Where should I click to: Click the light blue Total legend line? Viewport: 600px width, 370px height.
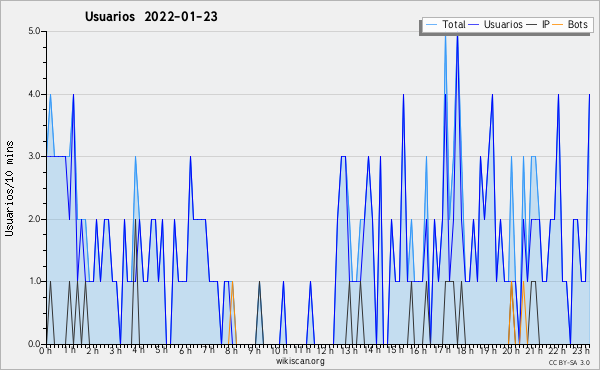431,24
